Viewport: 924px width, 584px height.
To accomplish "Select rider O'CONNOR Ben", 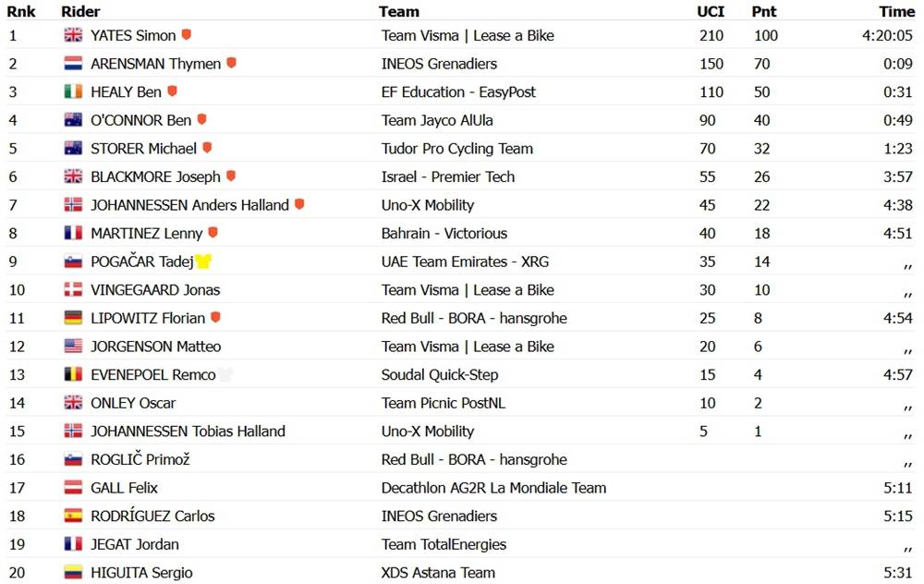I will pos(140,120).
